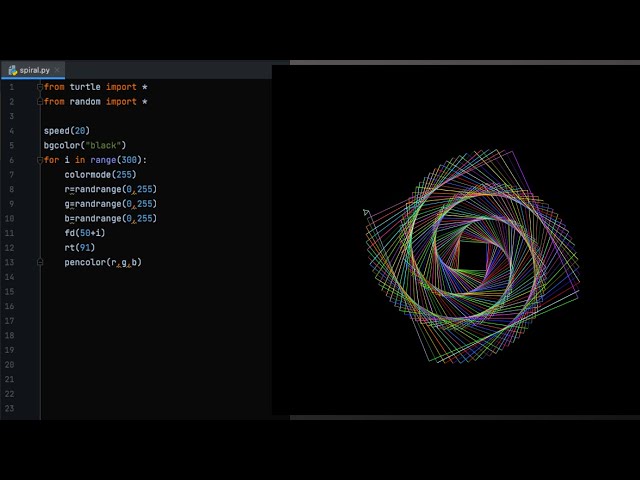The height and width of the screenshot is (480, 640).
Task: Click the fd(50+i) statement
Action: [85, 233]
